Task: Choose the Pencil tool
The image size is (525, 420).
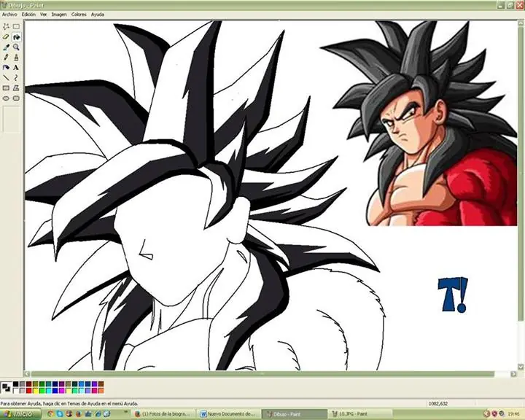Action: 6,58
